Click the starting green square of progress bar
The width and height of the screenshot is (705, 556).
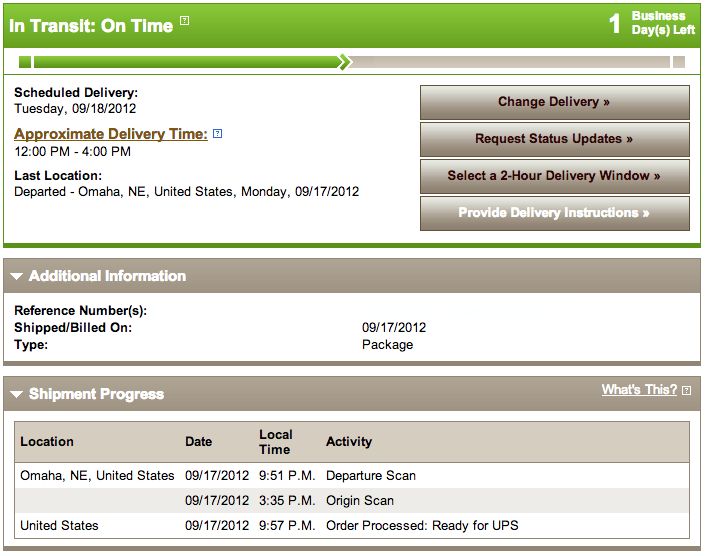pyautogui.click(x=25, y=62)
